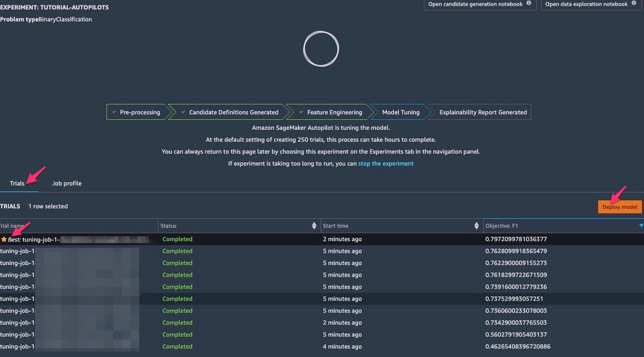Click the Deploy model button
Viewport: 644px width, 357px height.
pos(620,207)
